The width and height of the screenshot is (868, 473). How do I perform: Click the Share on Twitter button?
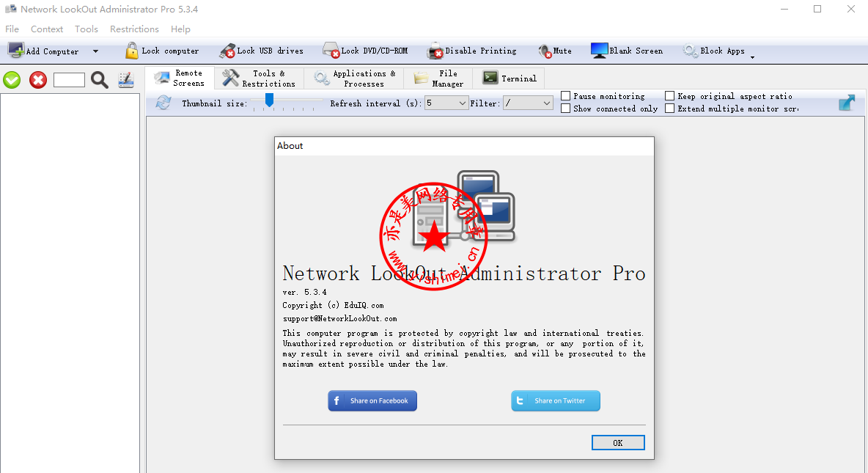[556, 400]
